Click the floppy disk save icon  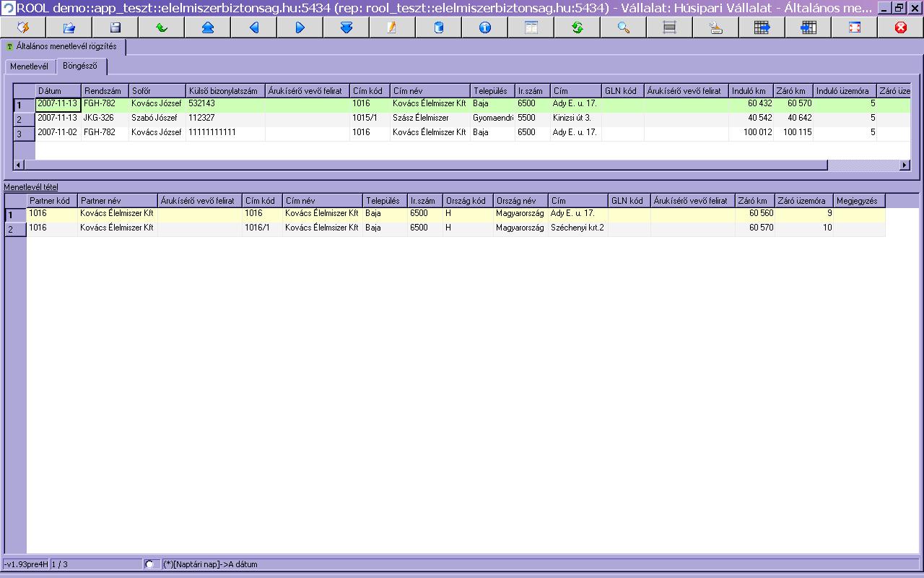coord(115,27)
